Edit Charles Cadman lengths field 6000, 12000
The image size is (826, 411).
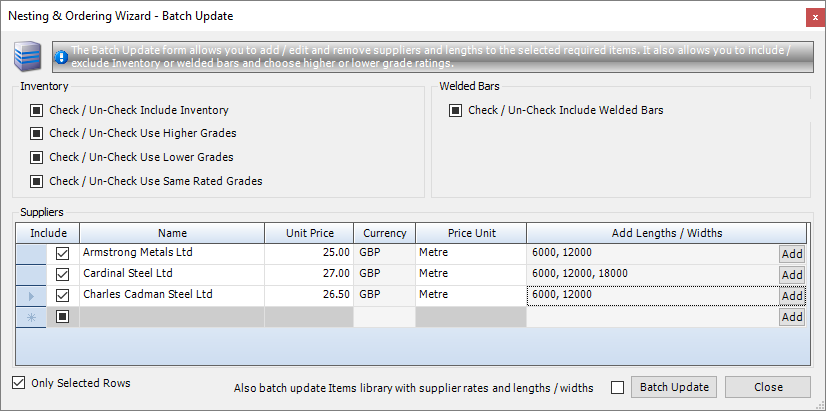[650, 295]
